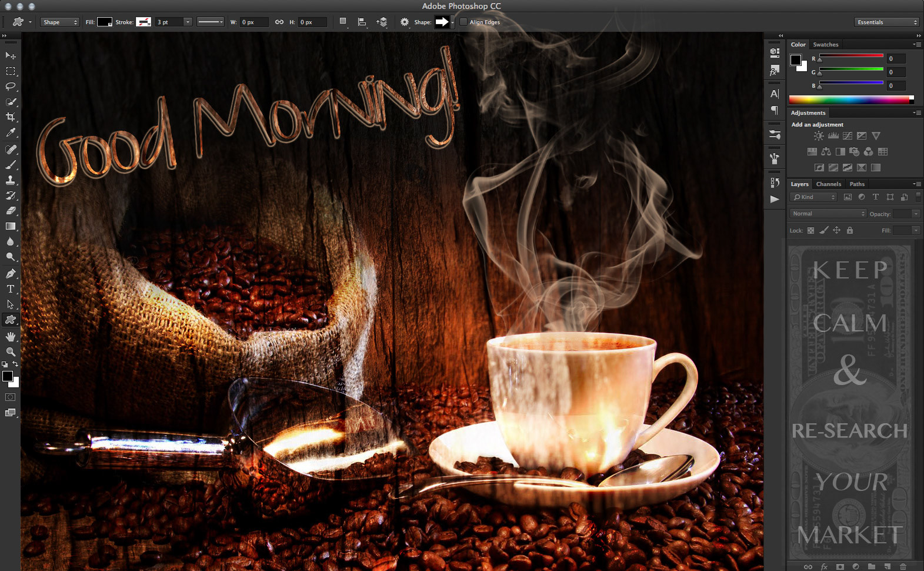Image resolution: width=924 pixels, height=571 pixels.
Task: Select the Quick Selection tool
Action: [11, 102]
